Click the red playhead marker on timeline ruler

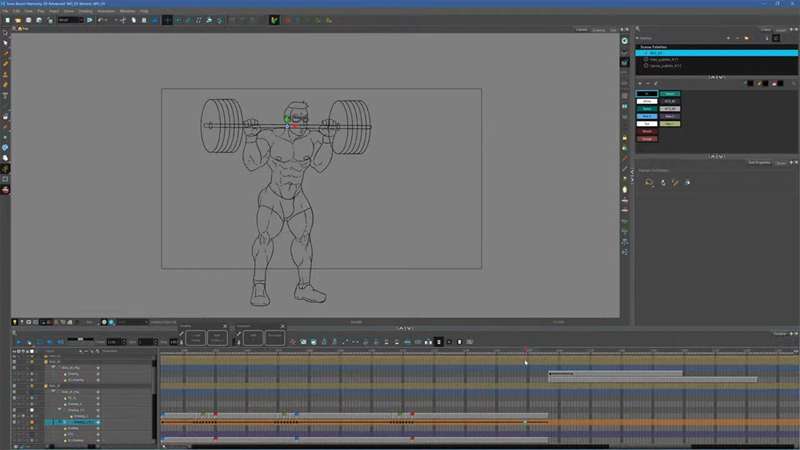526,351
